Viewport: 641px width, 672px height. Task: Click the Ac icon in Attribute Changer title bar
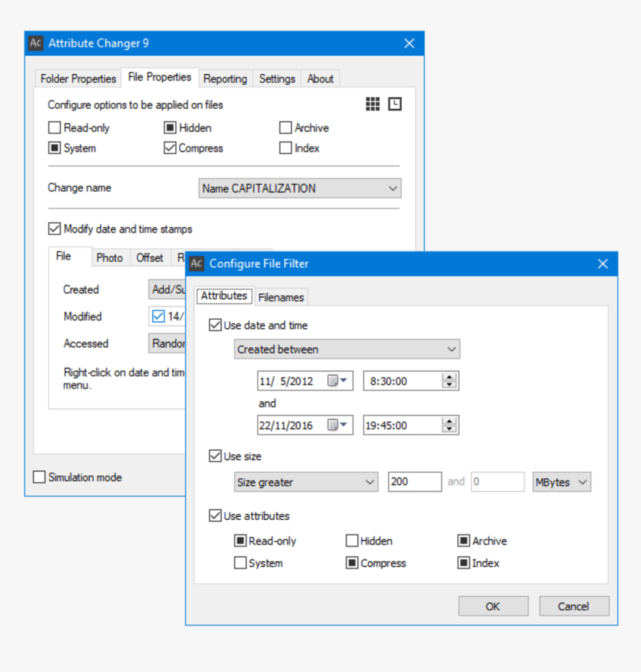click(x=35, y=43)
